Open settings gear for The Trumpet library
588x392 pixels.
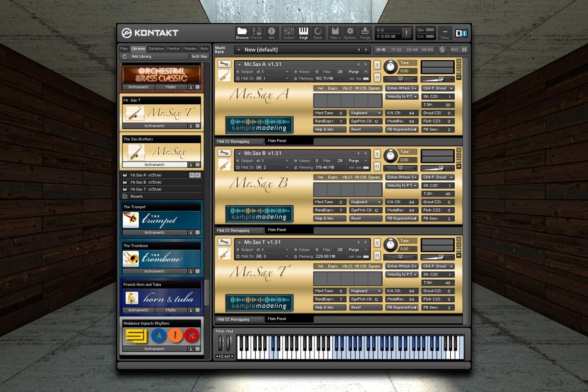(x=197, y=232)
